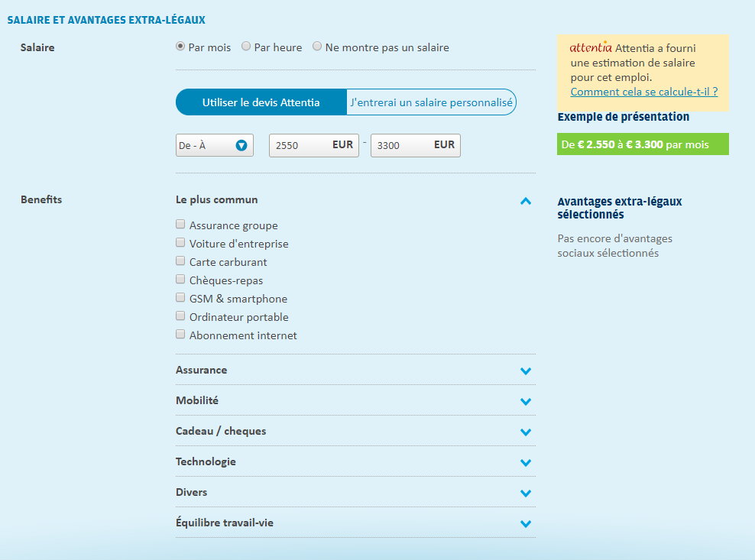The width and height of the screenshot is (755, 560).
Task: Switch to 'J'entrerai un salaire personnalisé'
Action: (432, 102)
